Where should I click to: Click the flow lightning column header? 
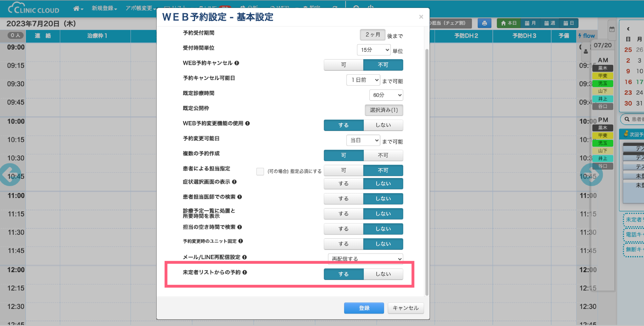[x=586, y=36]
